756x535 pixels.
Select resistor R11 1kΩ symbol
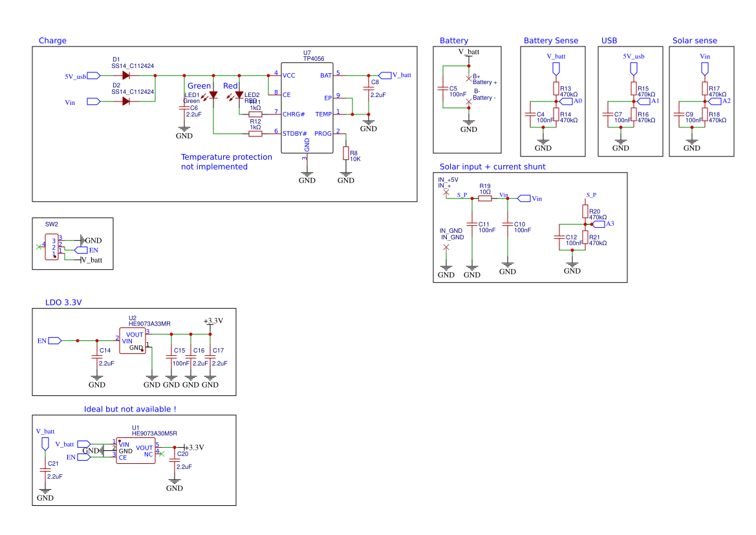tap(255, 115)
